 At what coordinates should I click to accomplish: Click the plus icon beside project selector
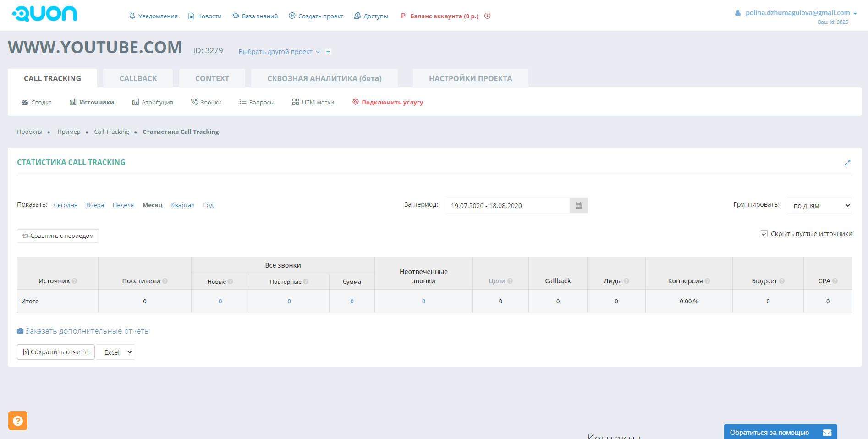[328, 52]
